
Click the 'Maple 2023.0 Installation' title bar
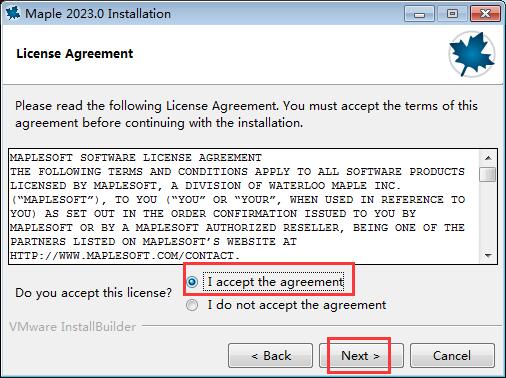pyautogui.click(x=98, y=14)
